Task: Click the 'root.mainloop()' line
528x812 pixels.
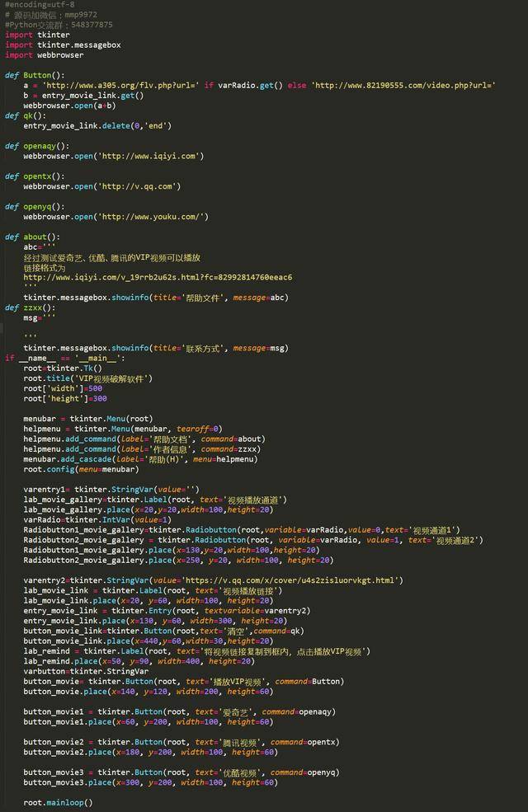Action: 58,803
